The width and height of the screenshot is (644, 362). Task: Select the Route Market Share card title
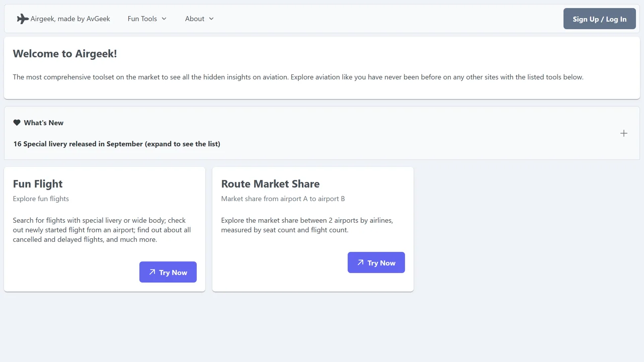pos(270,184)
